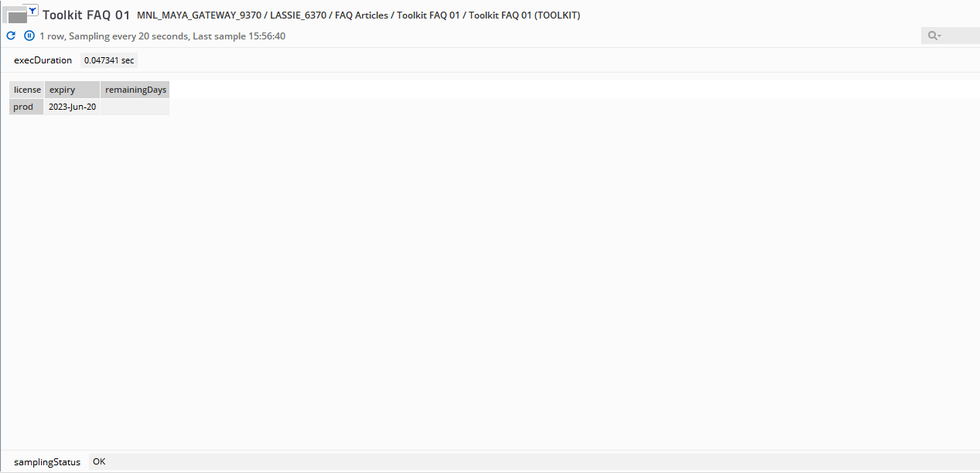Image resolution: width=980 pixels, height=473 pixels.
Task: Open the filter icon beside Toolkit FAQ 01
Action: click(33, 10)
